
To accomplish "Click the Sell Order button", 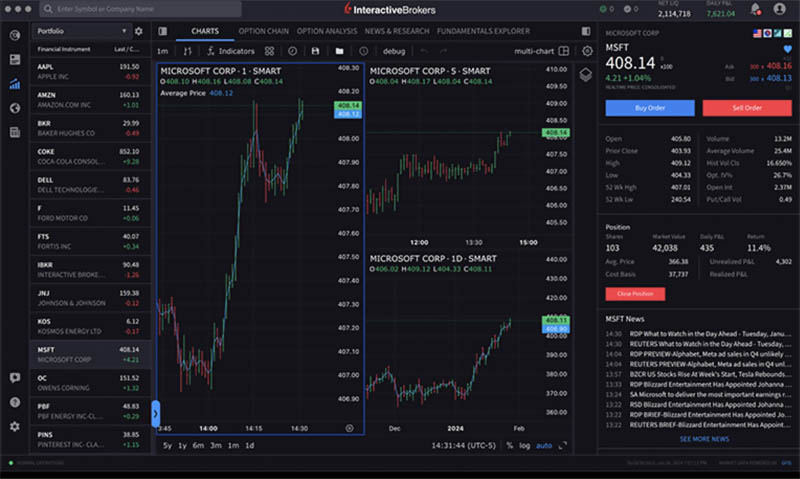I will click(x=747, y=108).
